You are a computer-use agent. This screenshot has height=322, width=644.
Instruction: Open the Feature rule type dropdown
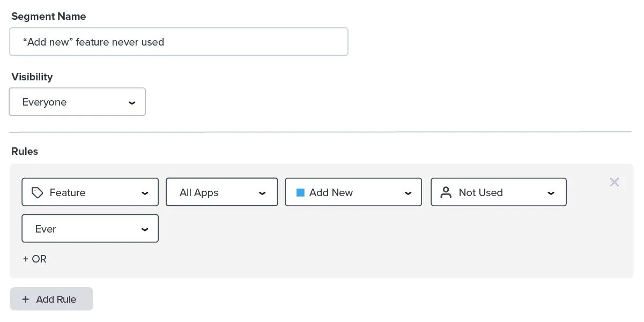click(x=90, y=192)
